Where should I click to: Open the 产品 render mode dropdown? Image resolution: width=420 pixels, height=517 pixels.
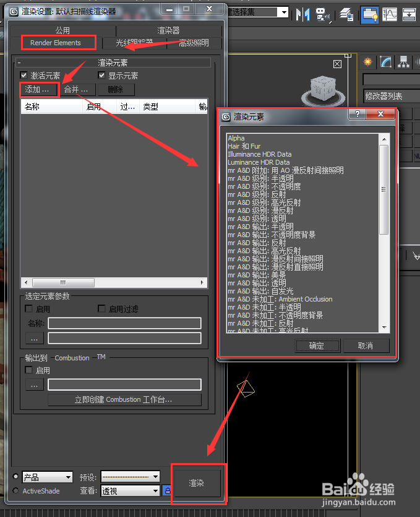(x=48, y=477)
